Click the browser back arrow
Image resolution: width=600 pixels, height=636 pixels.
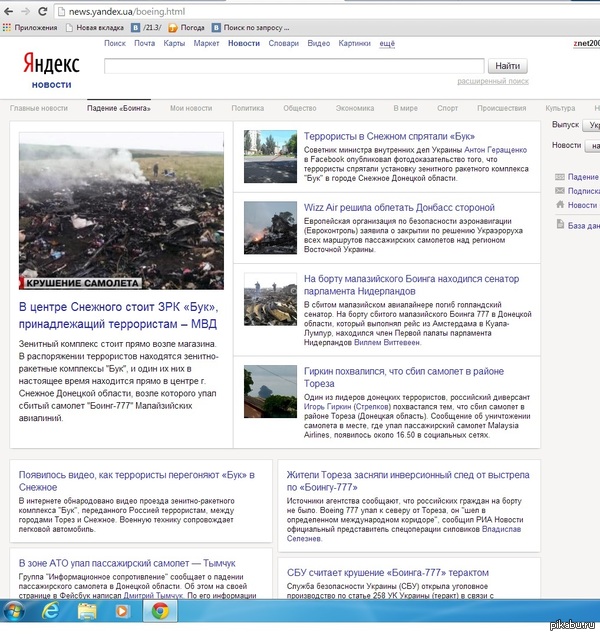pos(8,11)
